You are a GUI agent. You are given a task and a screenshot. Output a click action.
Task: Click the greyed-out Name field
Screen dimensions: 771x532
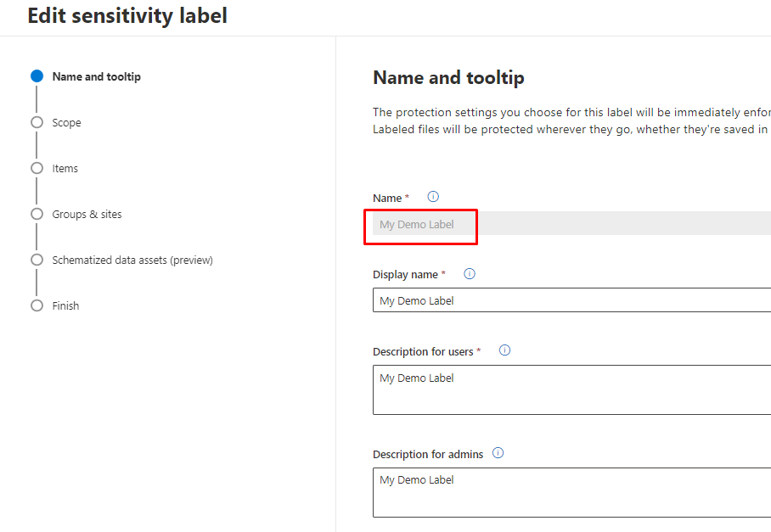pyautogui.click(x=569, y=224)
